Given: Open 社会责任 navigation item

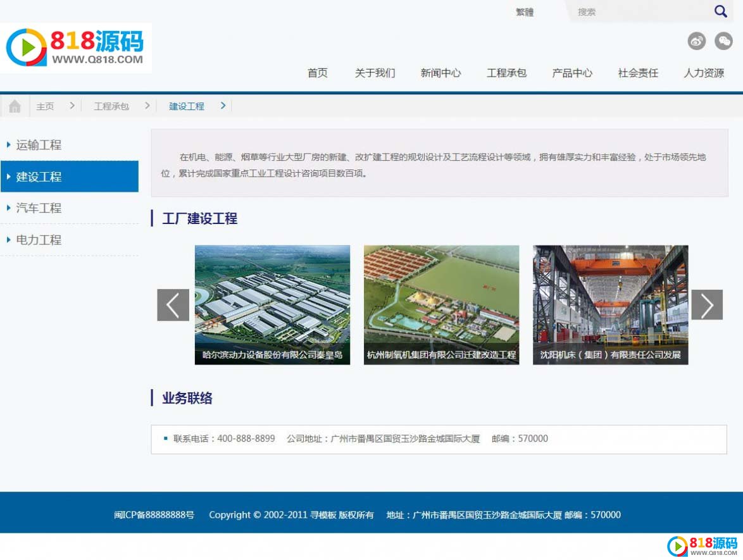Looking at the screenshot, I should click(x=639, y=73).
